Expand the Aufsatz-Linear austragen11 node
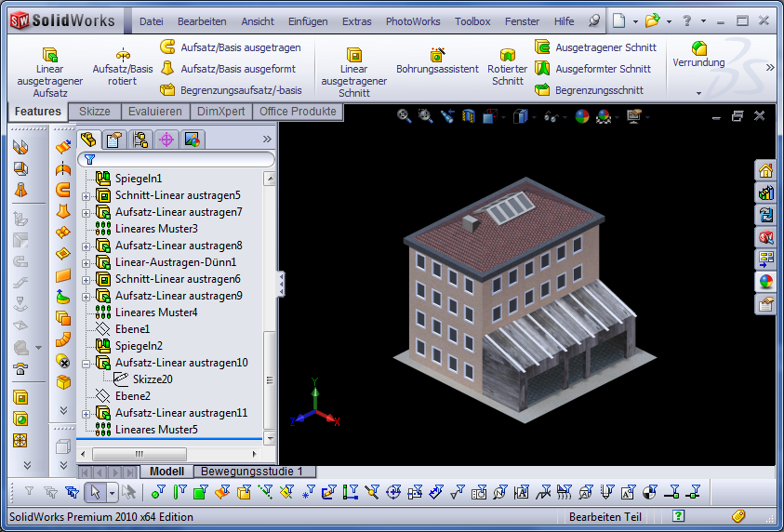 pyautogui.click(x=86, y=413)
